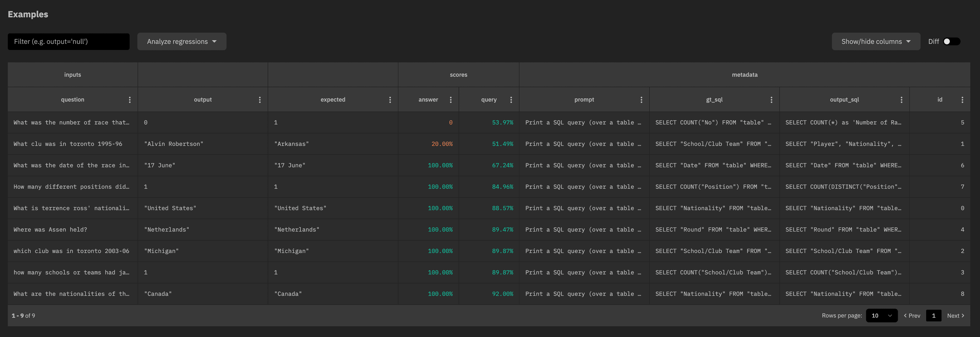Open the question column menu icon
Viewport: 980px width, 337px height.
(130, 100)
